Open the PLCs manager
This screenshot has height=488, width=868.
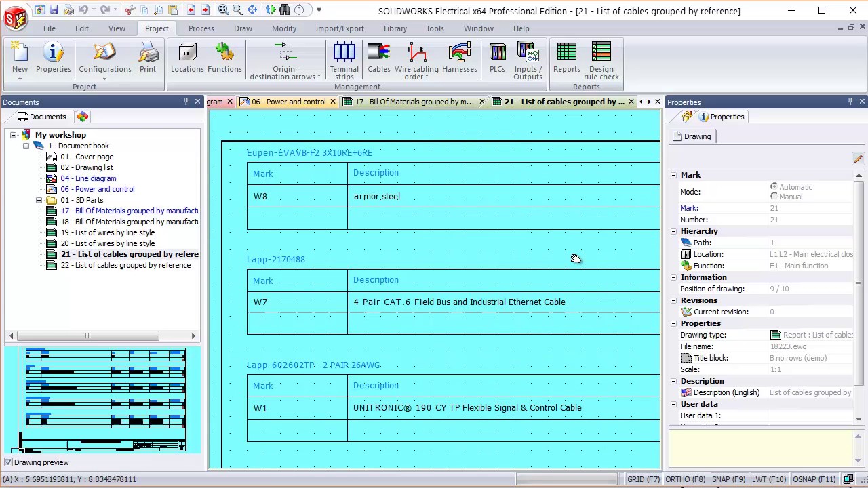click(497, 58)
